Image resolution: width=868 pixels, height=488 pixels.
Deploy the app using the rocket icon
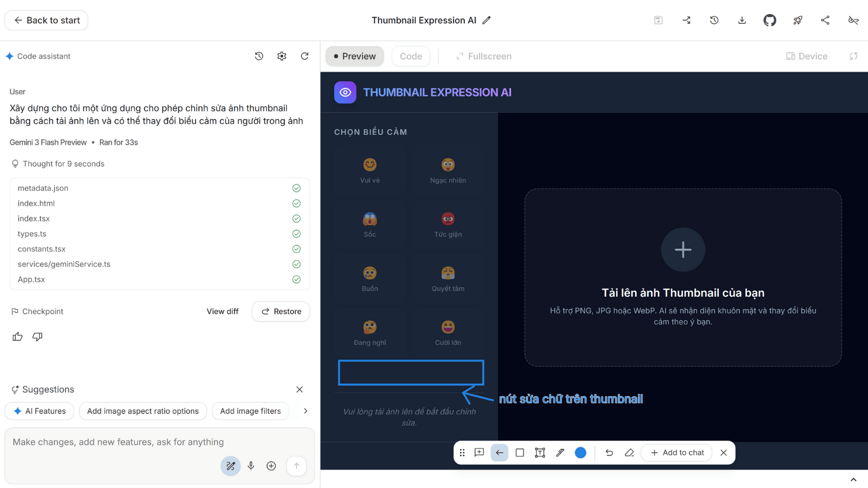coord(797,20)
